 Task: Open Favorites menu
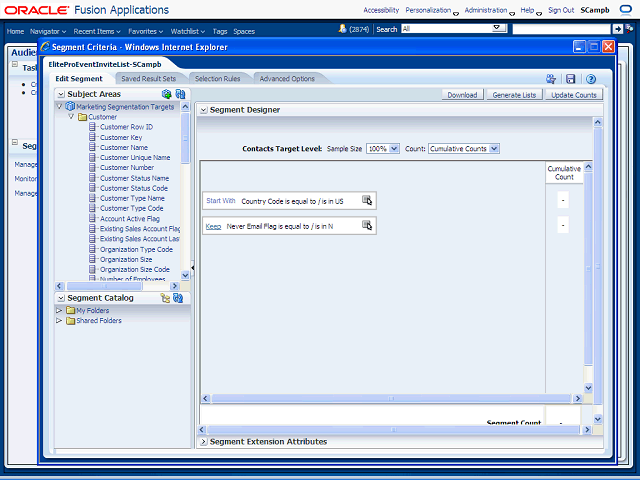tap(145, 31)
